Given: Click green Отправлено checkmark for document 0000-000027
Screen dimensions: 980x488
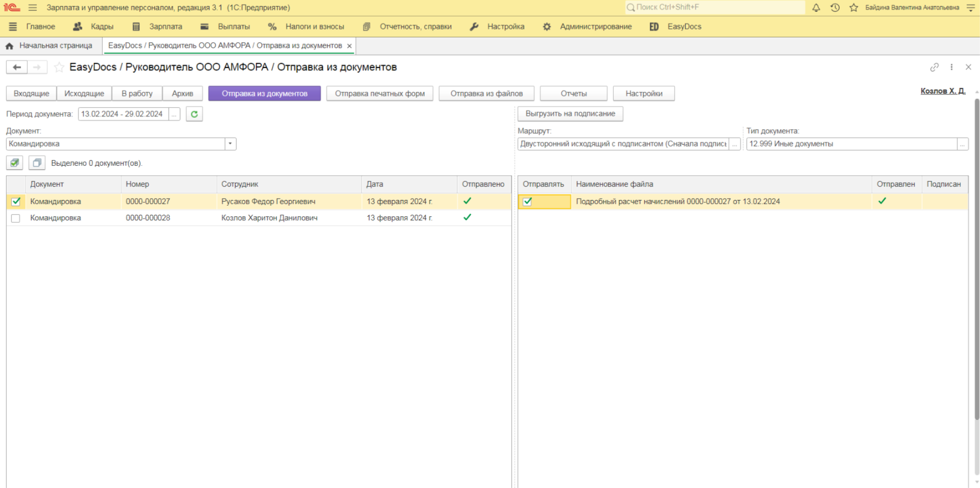Looking at the screenshot, I should 467,201.
